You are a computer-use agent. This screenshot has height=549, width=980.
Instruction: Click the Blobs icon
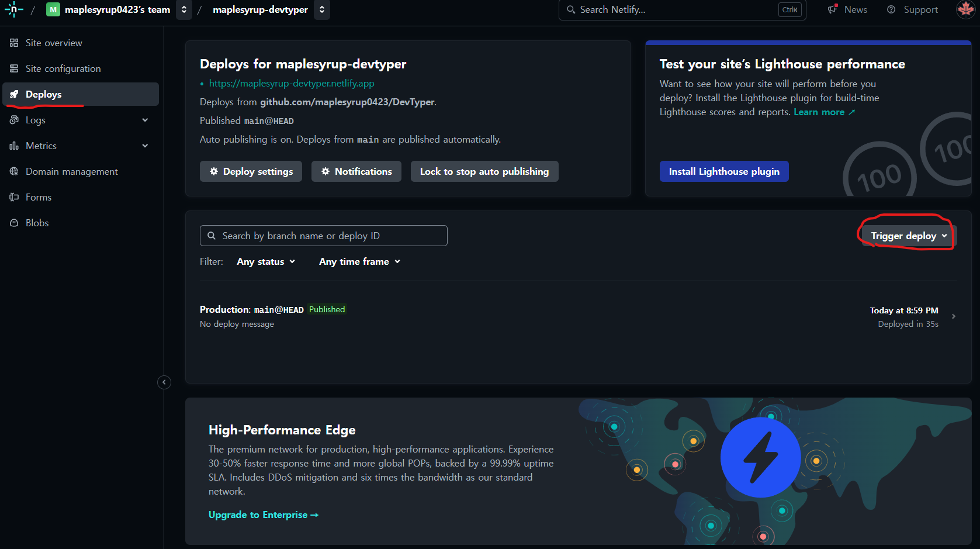coord(14,223)
